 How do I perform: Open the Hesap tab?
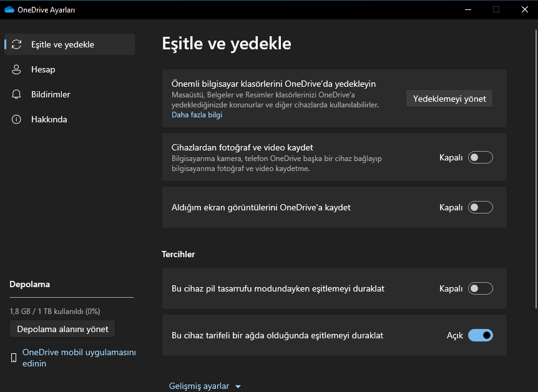click(x=43, y=69)
